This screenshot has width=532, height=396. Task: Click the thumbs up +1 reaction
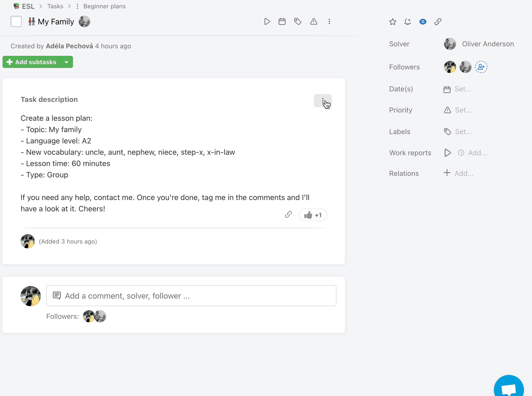point(313,215)
